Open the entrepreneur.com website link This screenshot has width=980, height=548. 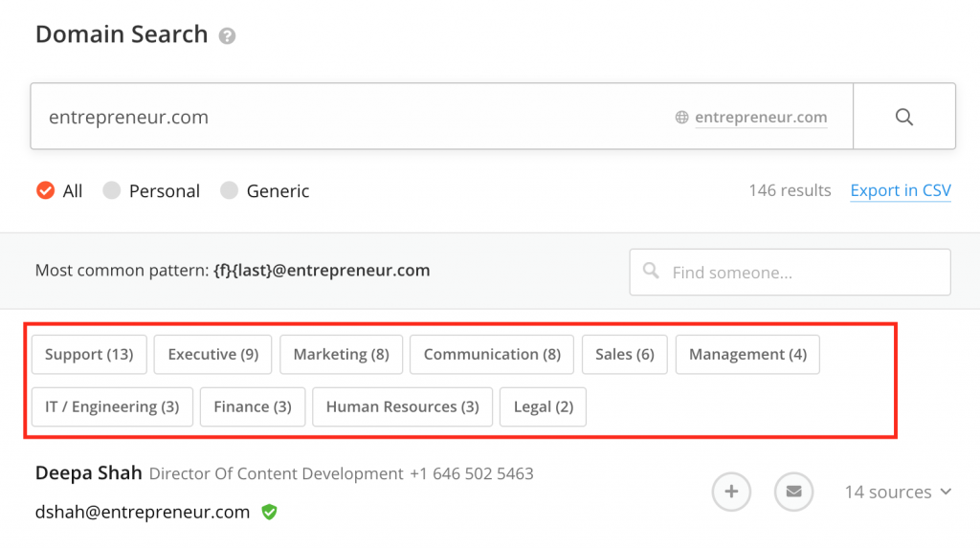761,118
